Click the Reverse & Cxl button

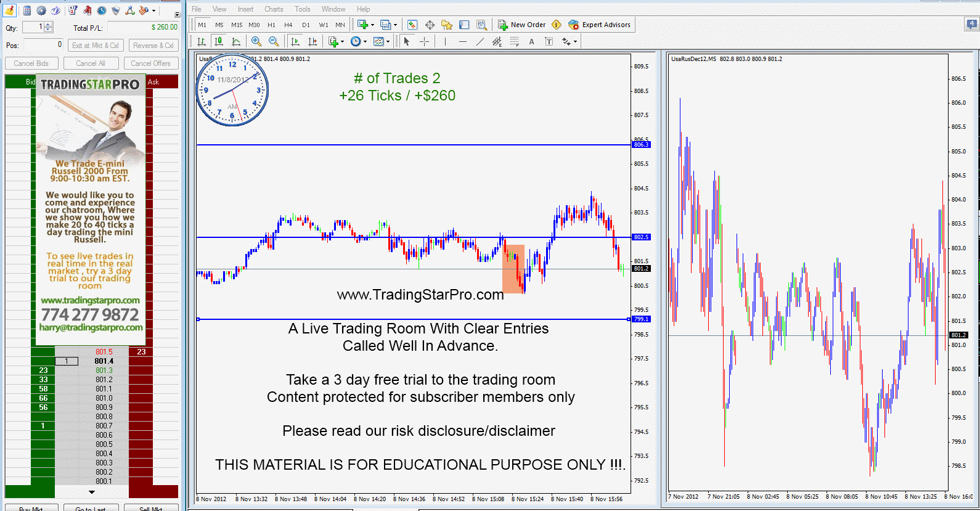[x=153, y=45]
